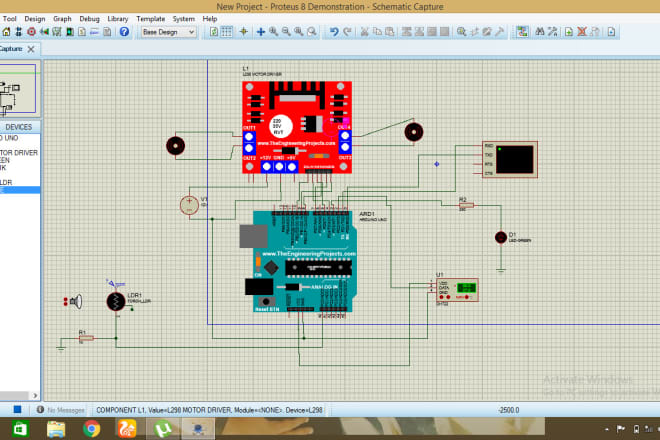Open the Graph menu
660x440 pixels.
point(62,19)
